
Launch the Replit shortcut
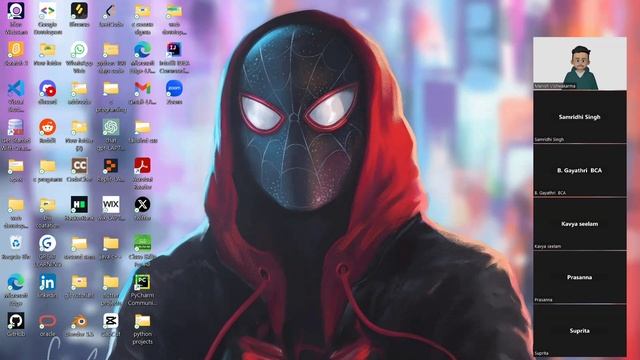point(111,166)
